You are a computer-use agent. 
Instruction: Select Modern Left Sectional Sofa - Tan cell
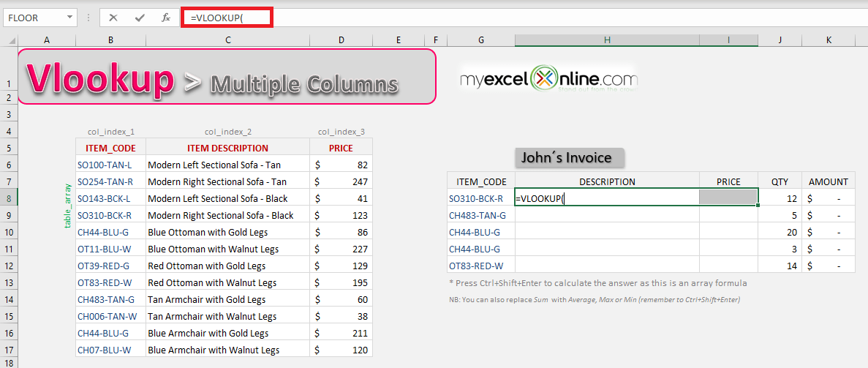[227, 165]
